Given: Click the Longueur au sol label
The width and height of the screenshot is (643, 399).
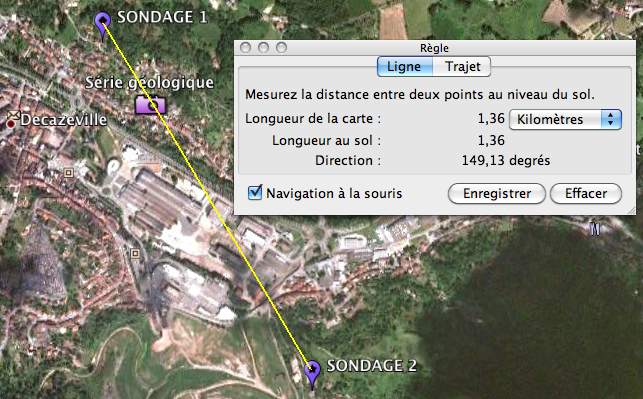Looking at the screenshot, I should [x=326, y=141].
